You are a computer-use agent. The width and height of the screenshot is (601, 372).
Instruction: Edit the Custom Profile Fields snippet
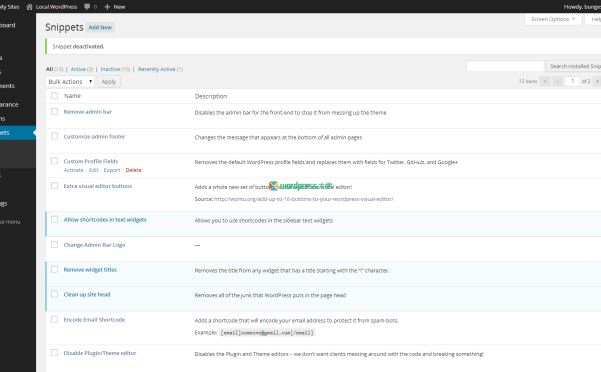coord(94,170)
